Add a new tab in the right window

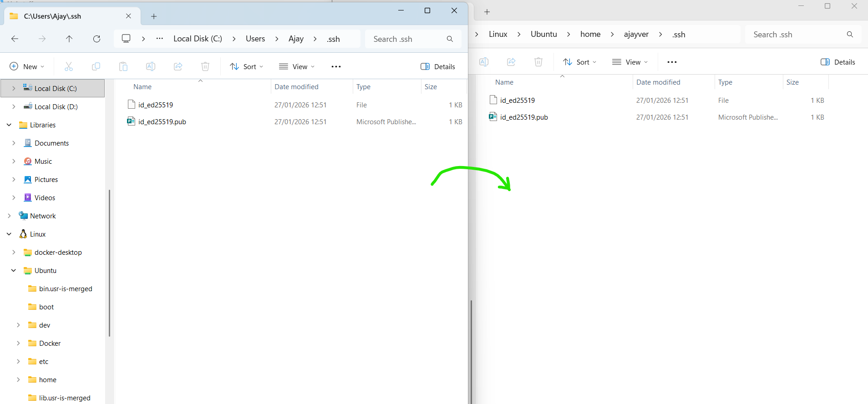pyautogui.click(x=487, y=12)
